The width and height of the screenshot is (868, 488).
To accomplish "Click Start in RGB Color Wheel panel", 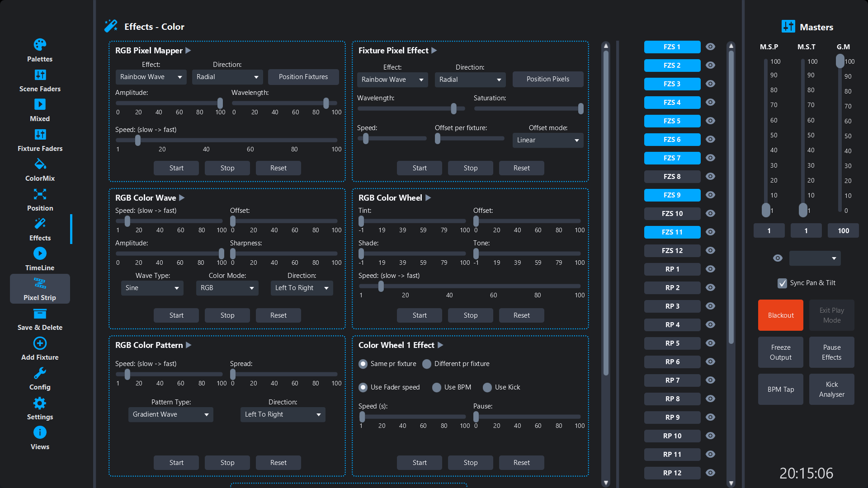I will [420, 315].
